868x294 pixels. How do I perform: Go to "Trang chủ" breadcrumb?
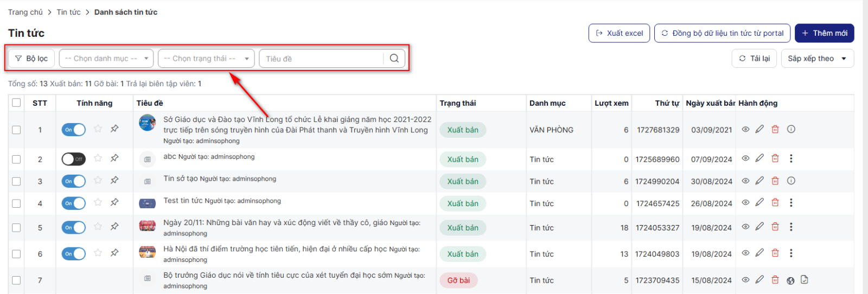[x=25, y=12]
